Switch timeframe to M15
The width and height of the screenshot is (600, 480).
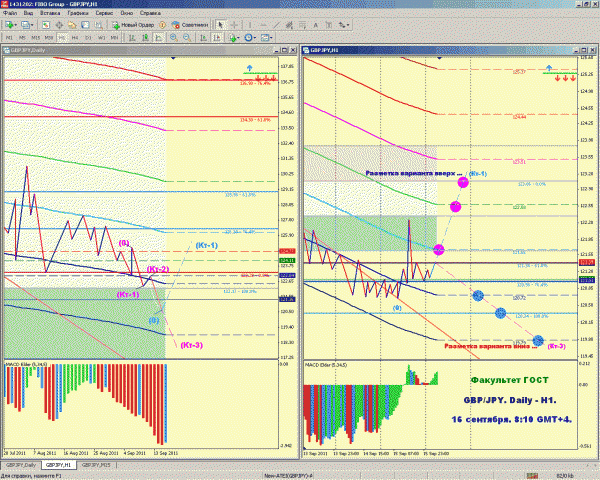tap(36, 38)
